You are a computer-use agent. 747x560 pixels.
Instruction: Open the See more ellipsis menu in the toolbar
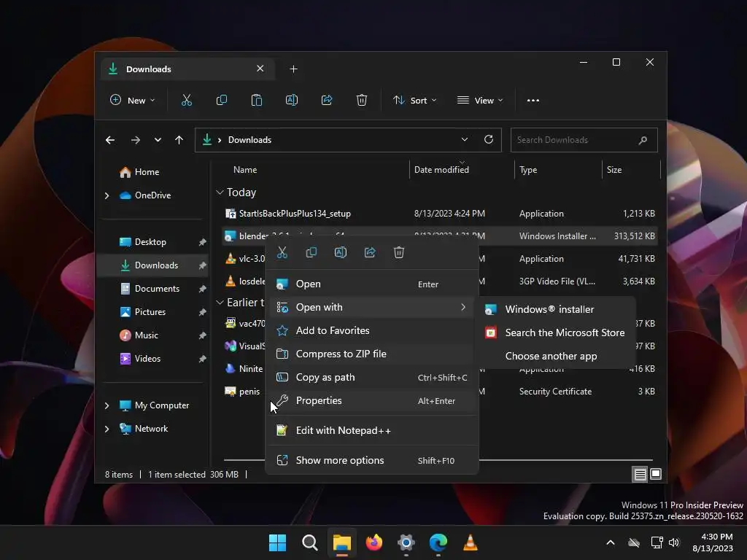pos(533,101)
